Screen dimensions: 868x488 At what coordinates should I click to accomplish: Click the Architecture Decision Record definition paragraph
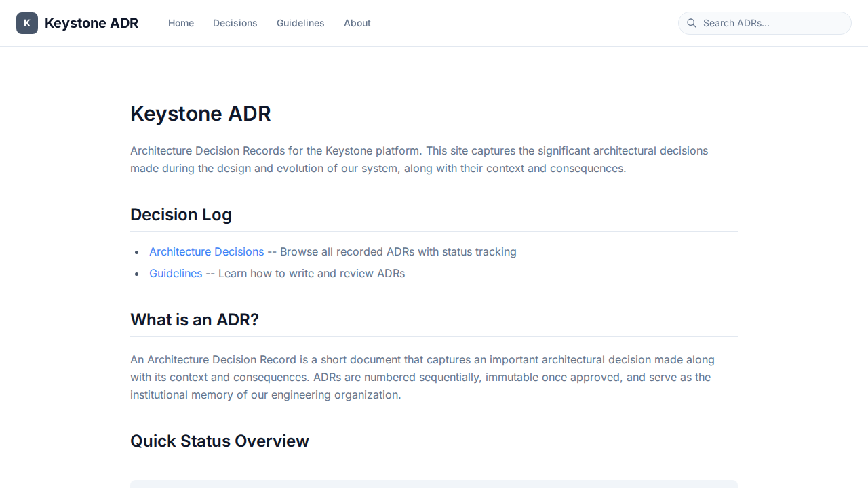coord(422,377)
